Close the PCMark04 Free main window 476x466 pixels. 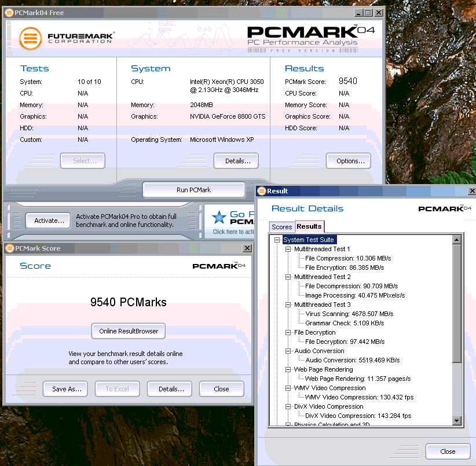379,13
